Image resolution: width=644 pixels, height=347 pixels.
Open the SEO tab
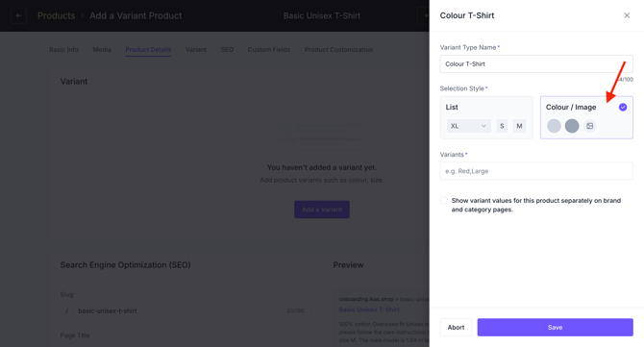(227, 50)
